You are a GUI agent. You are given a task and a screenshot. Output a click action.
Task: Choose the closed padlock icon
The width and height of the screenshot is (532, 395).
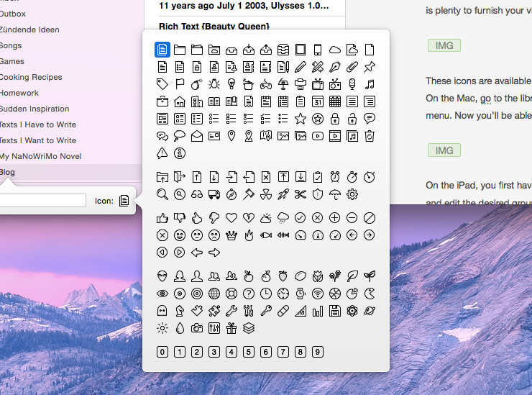(x=335, y=119)
